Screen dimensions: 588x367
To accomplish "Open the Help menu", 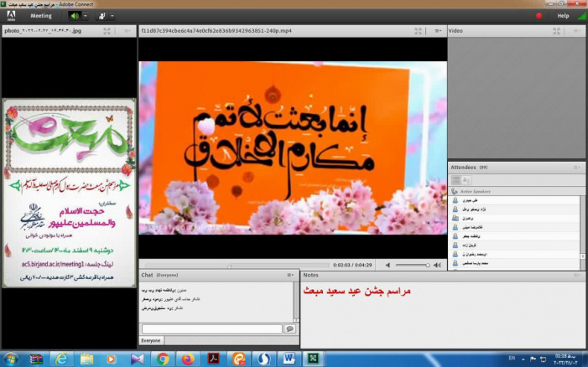I will (563, 16).
